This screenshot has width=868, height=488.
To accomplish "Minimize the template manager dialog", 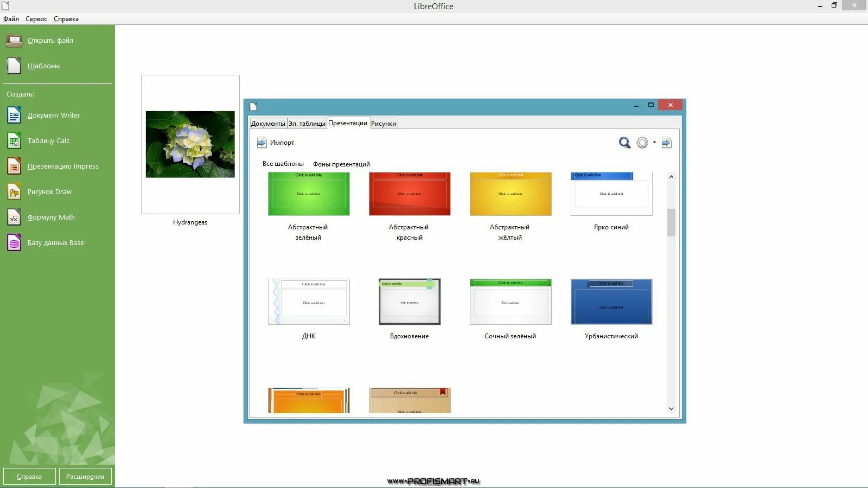I will click(636, 105).
